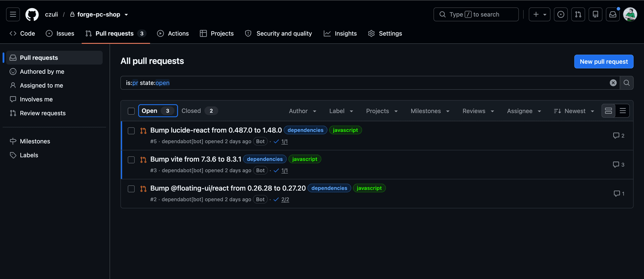Switch to the Actions tab

click(173, 34)
